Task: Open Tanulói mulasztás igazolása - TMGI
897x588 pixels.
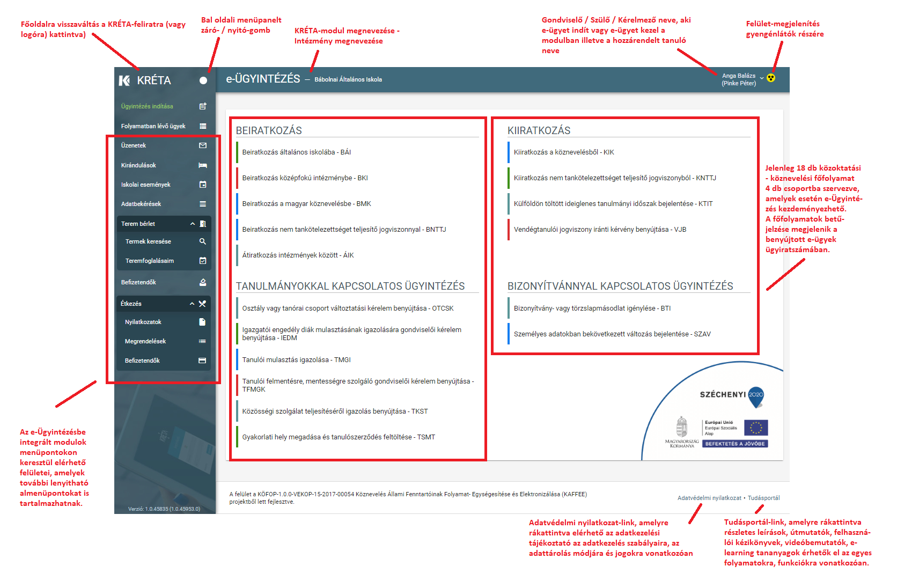Action: tap(296, 360)
